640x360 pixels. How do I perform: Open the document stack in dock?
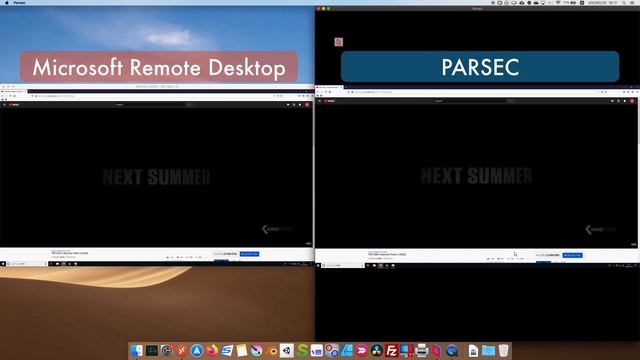tap(473, 350)
